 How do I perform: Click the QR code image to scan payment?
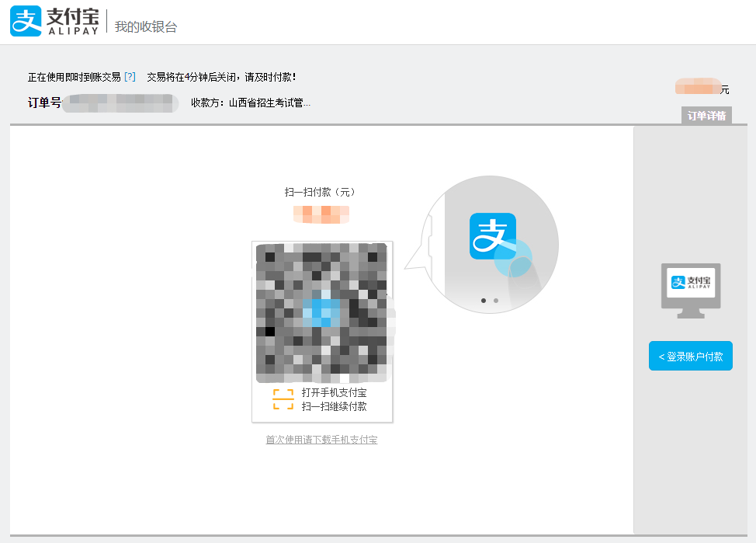(321, 312)
